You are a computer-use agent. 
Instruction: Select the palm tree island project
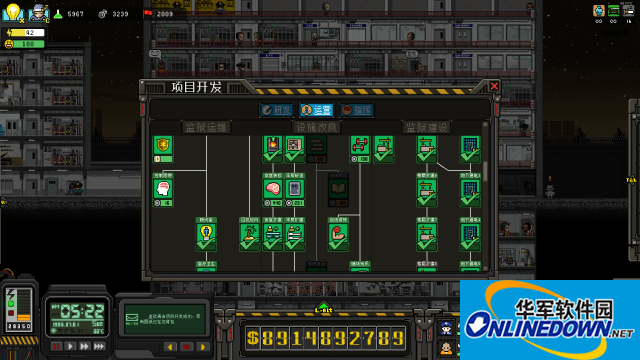[x=249, y=235]
